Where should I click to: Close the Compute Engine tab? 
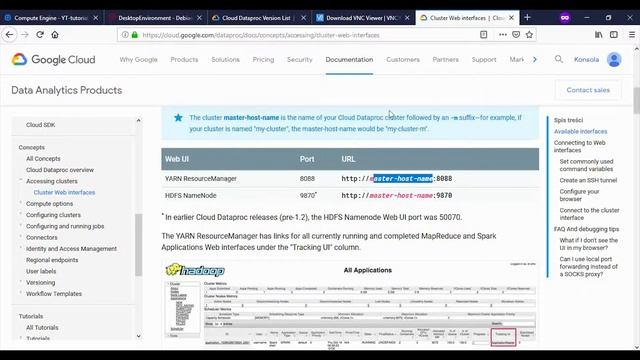pos(96,18)
